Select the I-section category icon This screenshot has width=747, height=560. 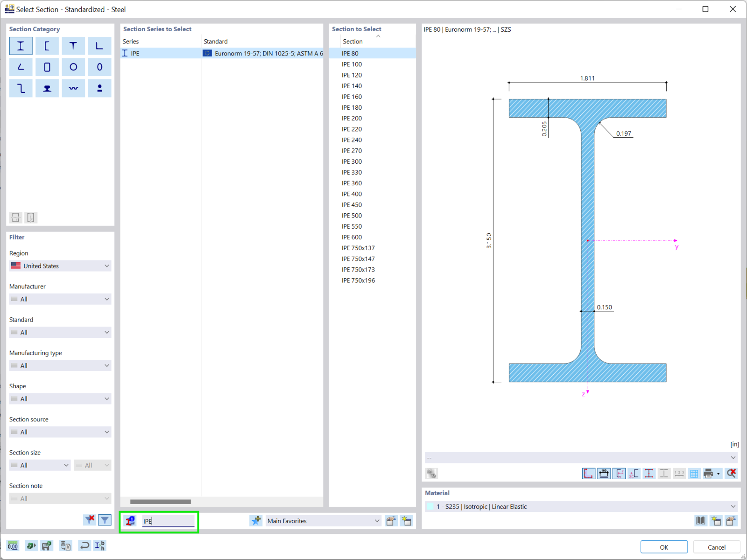tap(21, 46)
